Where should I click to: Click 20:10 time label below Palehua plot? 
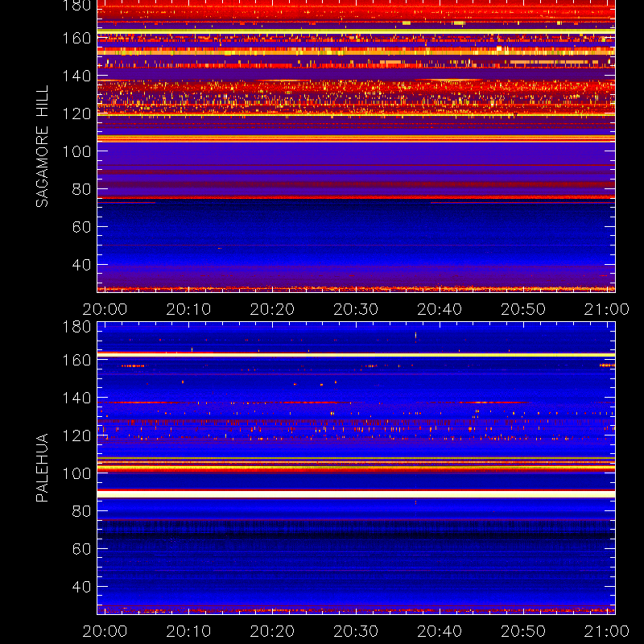point(188,631)
